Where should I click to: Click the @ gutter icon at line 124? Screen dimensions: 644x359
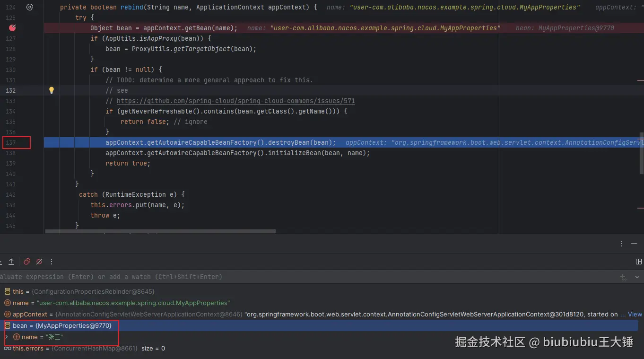pyautogui.click(x=29, y=7)
